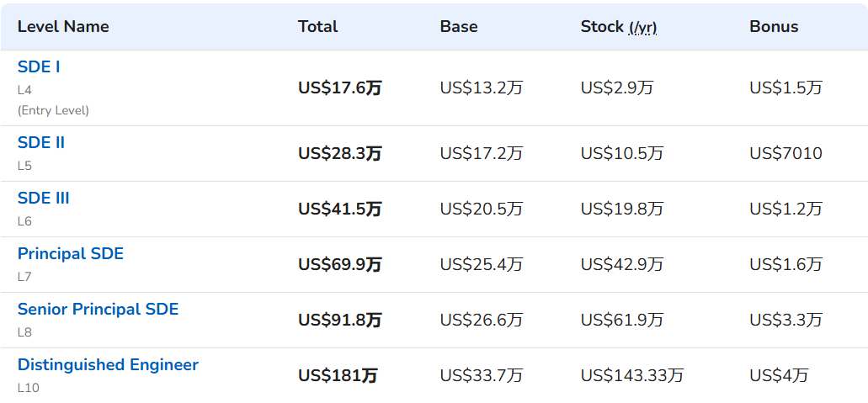This screenshot has height=403, width=868.
Task: Open the SDE I level link
Action: point(39,67)
